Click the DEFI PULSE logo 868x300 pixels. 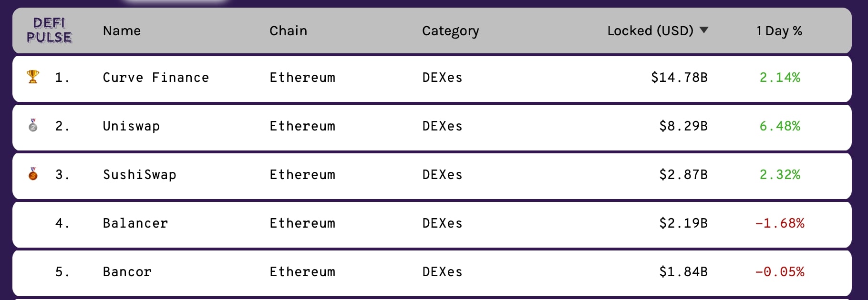tap(51, 31)
